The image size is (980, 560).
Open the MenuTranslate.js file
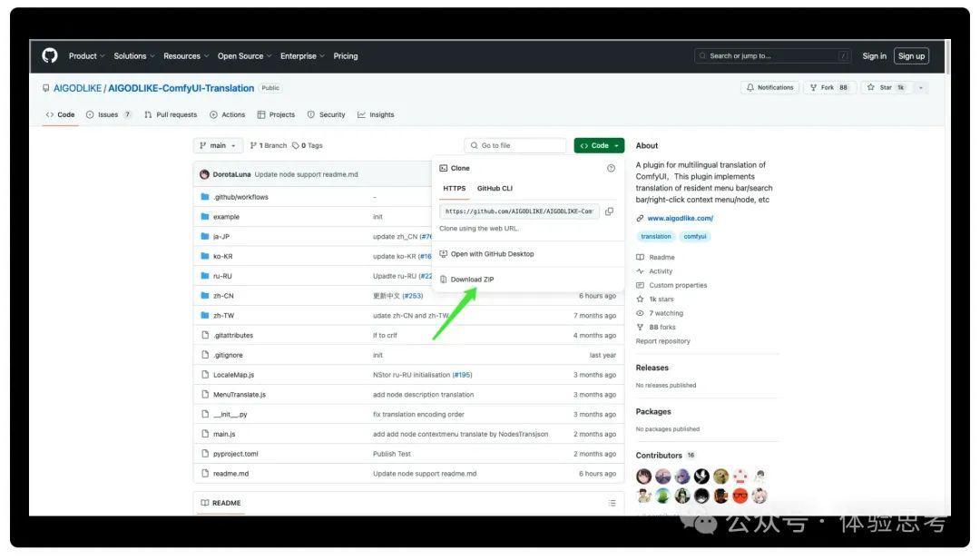coord(240,395)
